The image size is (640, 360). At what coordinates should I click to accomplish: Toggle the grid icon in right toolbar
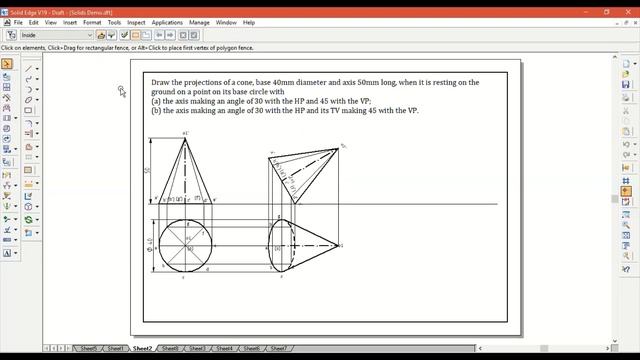click(626, 181)
